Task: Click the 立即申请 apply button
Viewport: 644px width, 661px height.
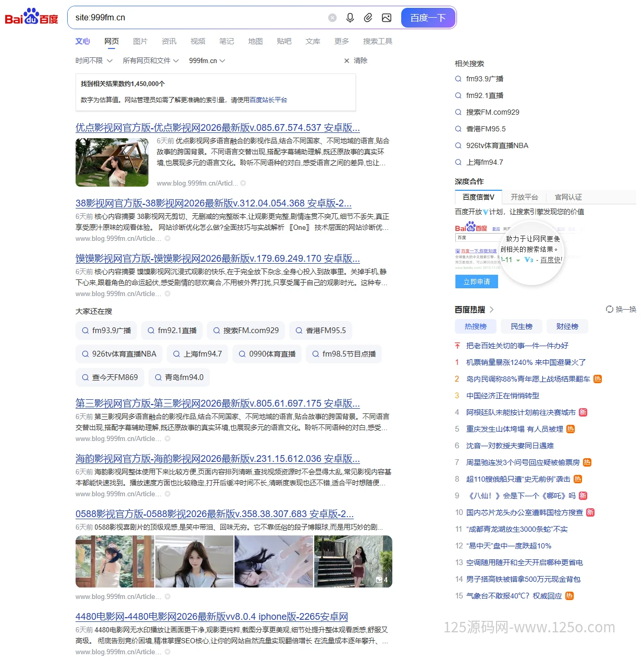Action: point(477,281)
